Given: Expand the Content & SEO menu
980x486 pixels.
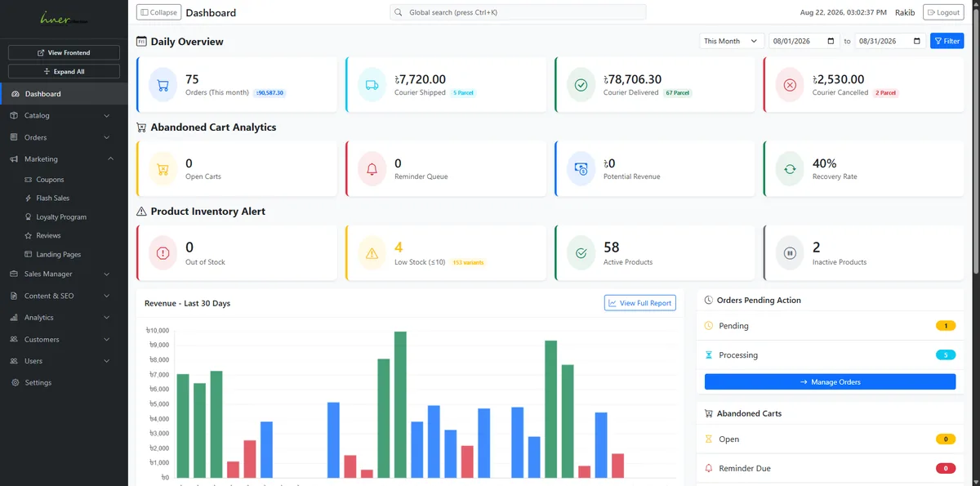Looking at the screenshot, I should [64, 296].
